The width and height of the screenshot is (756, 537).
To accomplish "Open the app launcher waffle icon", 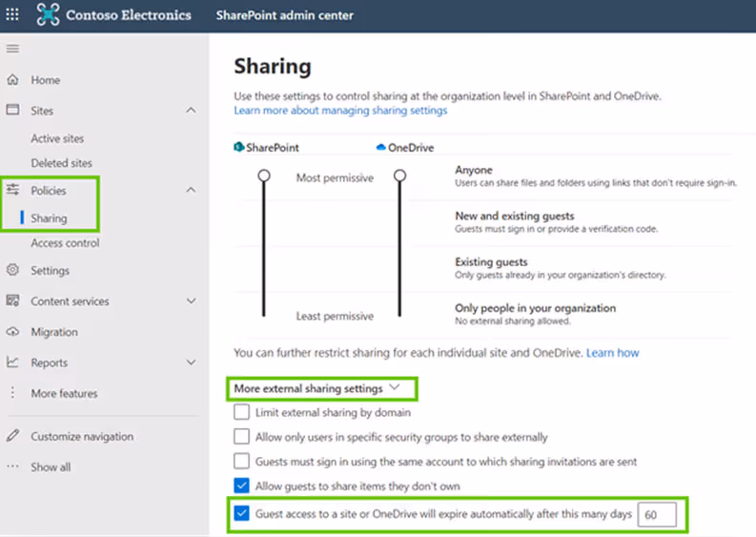I will click(x=12, y=14).
